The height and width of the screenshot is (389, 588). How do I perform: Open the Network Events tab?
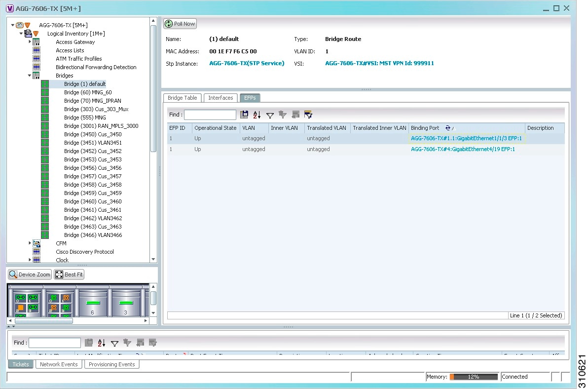tap(59, 364)
